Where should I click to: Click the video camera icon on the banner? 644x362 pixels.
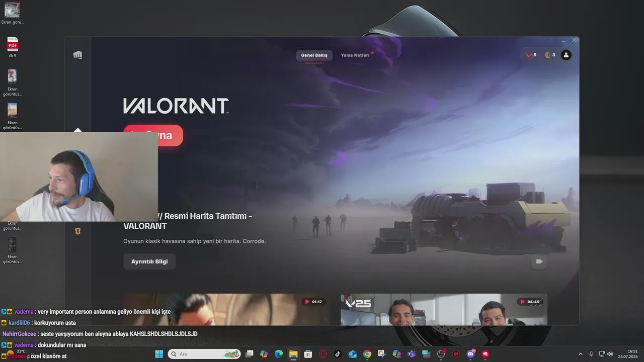coord(539,261)
